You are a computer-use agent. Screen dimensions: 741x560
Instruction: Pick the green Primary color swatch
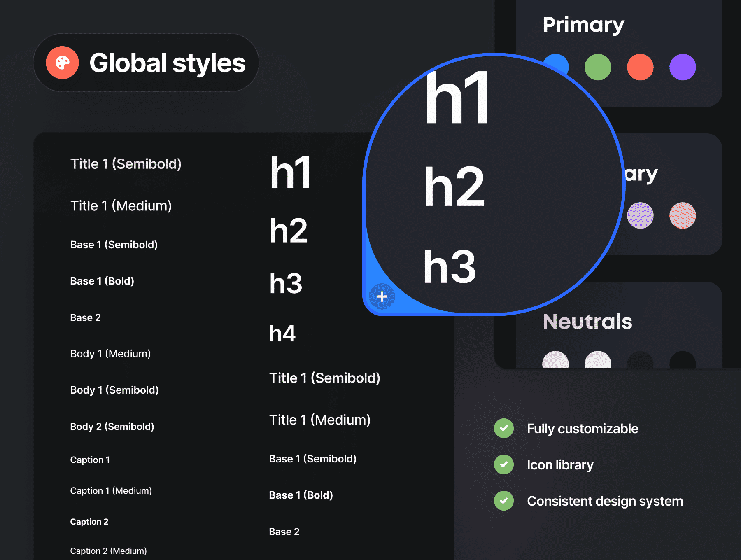coord(598,67)
